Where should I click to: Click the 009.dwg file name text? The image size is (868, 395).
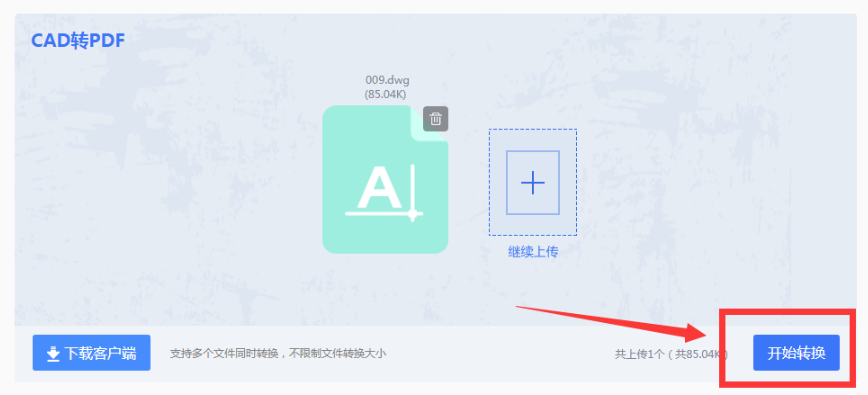coord(387,81)
